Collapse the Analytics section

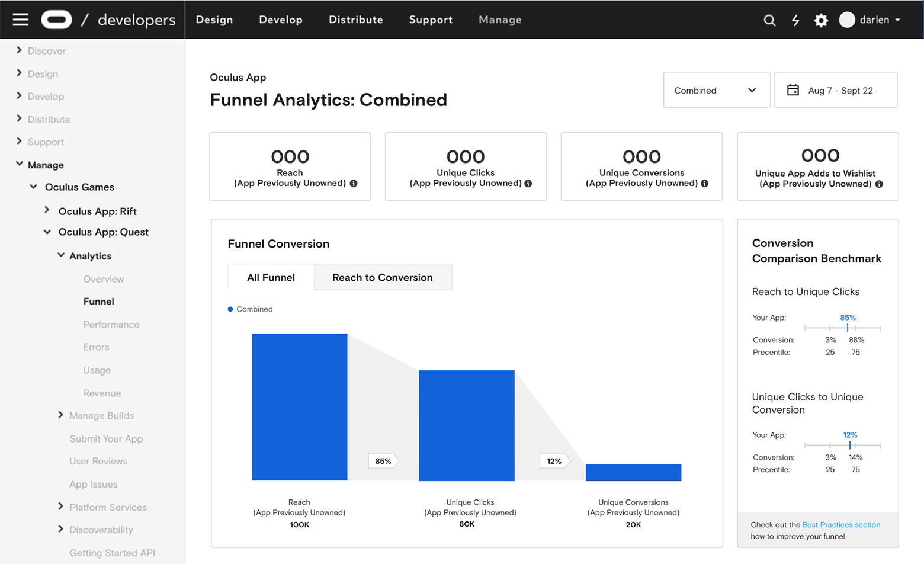tap(61, 255)
